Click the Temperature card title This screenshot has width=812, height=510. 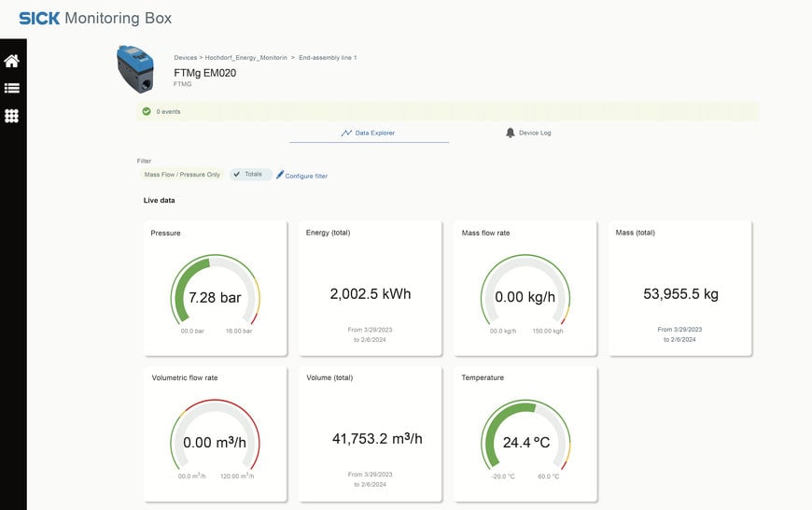[483, 377]
